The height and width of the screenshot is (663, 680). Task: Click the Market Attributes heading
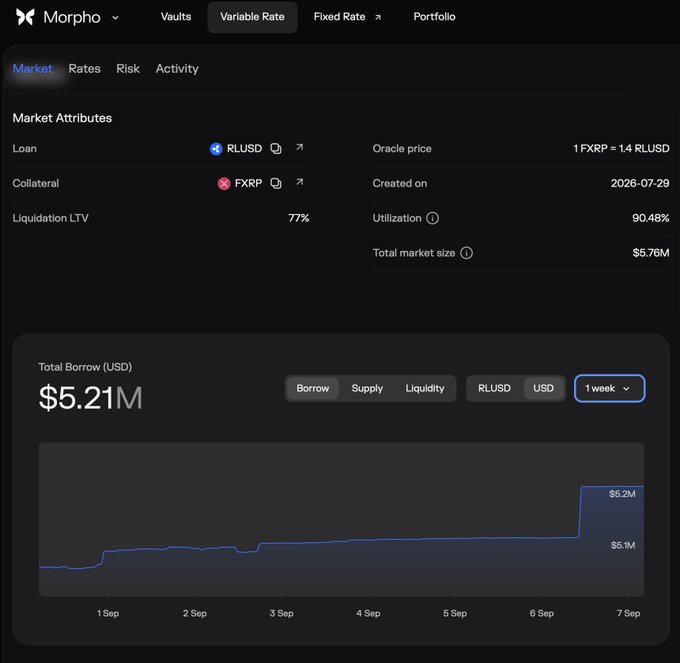click(62, 118)
